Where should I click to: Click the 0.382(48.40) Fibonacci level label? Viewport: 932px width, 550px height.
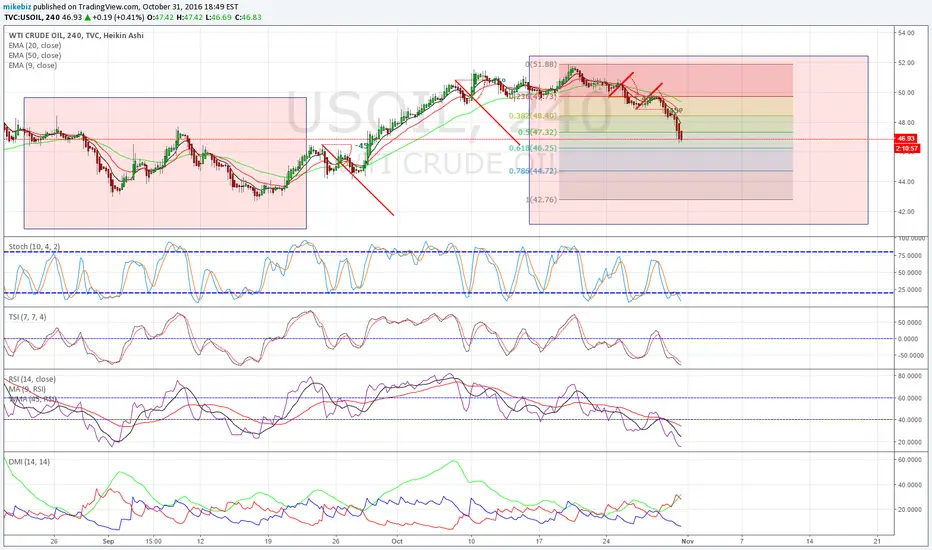[533, 116]
